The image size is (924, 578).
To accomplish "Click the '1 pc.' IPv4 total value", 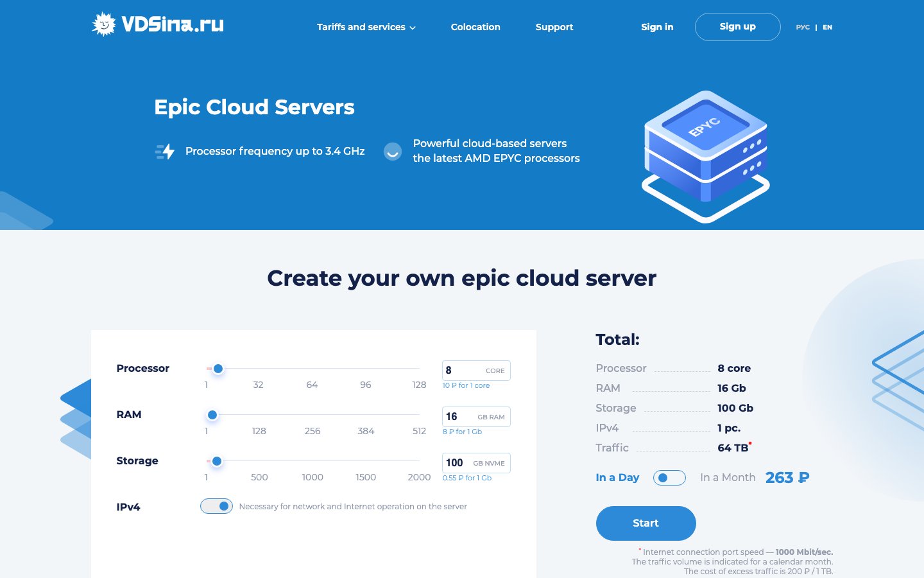I will [x=729, y=428].
